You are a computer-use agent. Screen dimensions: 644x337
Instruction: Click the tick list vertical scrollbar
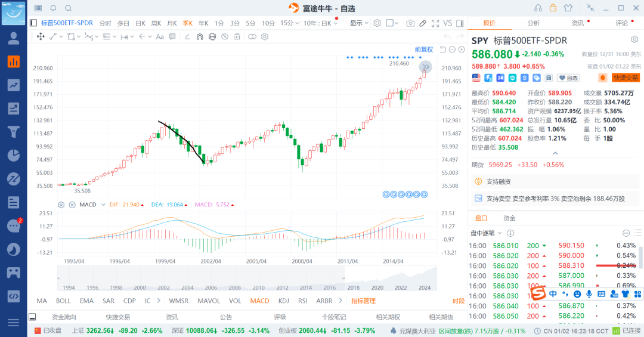640,257
